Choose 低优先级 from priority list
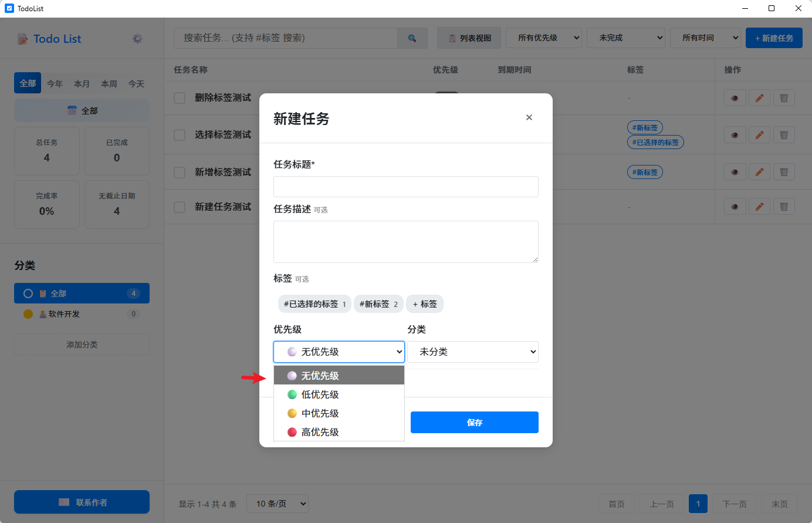The width and height of the screenshot is (812, 523). (x=339, y=394)
